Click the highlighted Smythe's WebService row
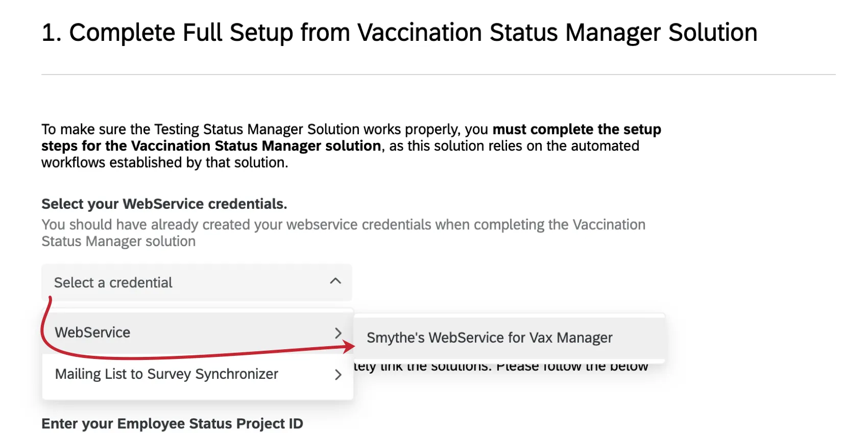868x434 pixels. (x=489, y=337)
